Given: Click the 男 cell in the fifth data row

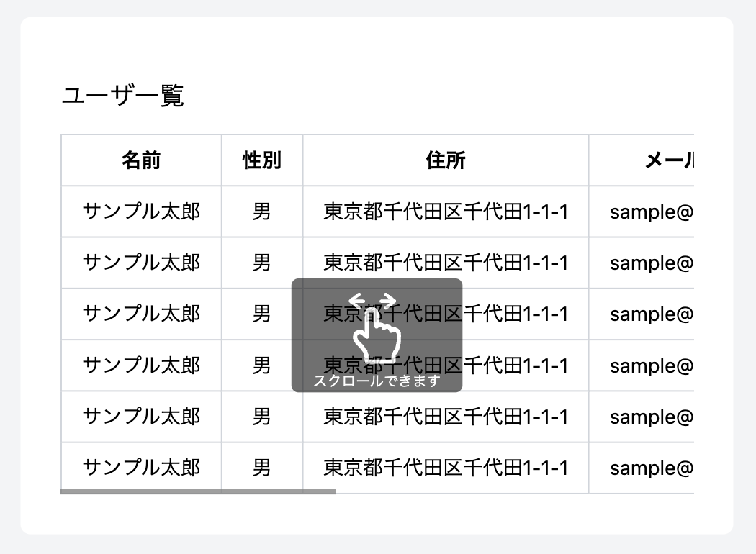Looking at the screenshot, I should (x=262, y=417).
